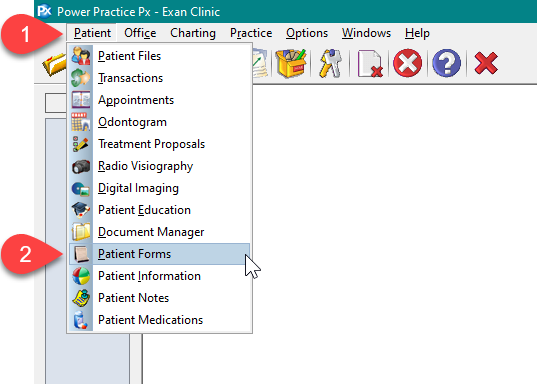Click the document with red X icon
537x384 pixels.
click(x=370, y=63)
